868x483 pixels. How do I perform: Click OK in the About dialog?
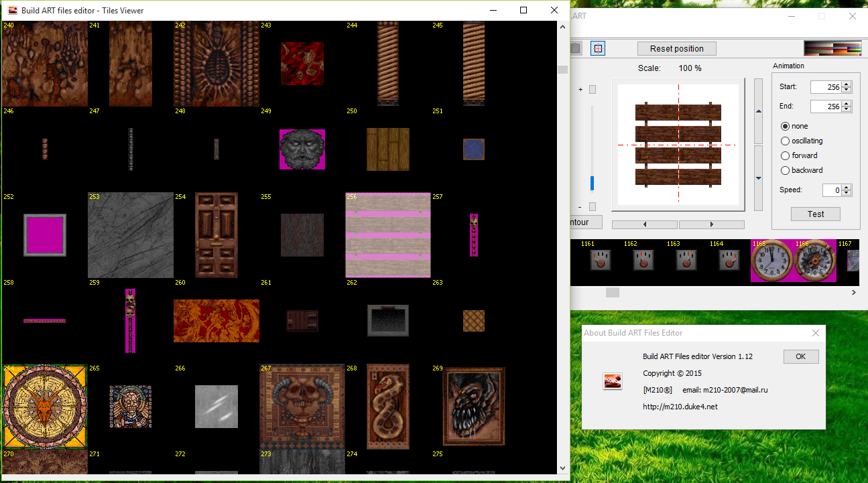[800, 356]
